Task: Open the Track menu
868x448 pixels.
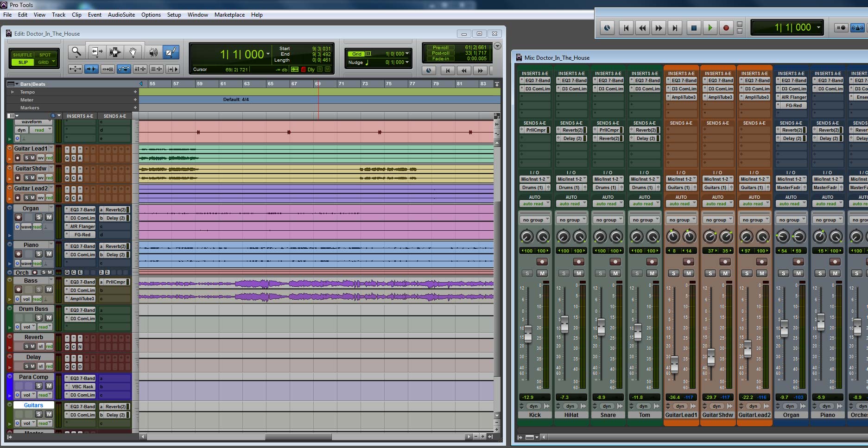Action: click(58, 15)
